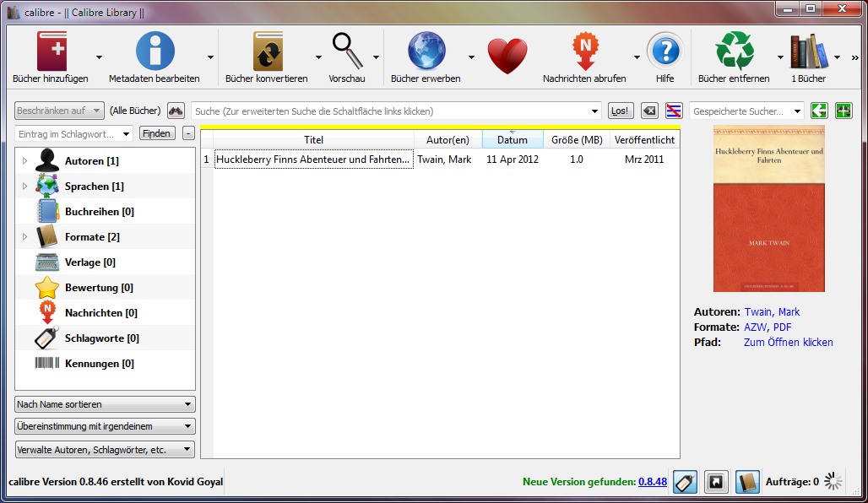Open Übereinstimmung mit irgendeinem dropdown
This screenshot has width=868, height=503.
pyautogui.click(x=106, y=427)
